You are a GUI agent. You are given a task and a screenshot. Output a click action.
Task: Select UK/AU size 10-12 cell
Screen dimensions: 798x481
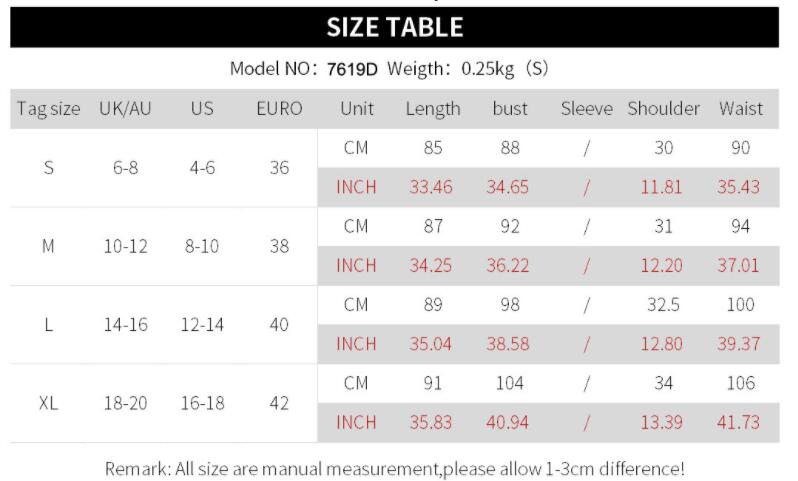click(x=125, y=246)
